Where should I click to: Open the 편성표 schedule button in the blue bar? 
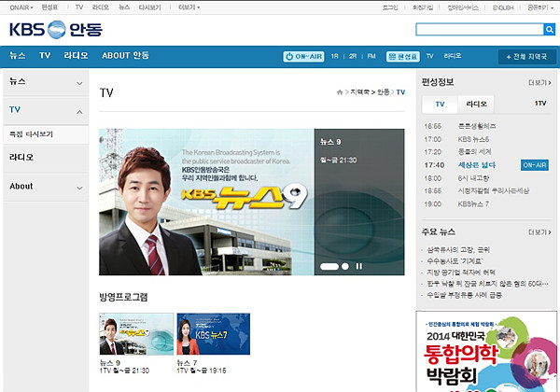[403, 56]
